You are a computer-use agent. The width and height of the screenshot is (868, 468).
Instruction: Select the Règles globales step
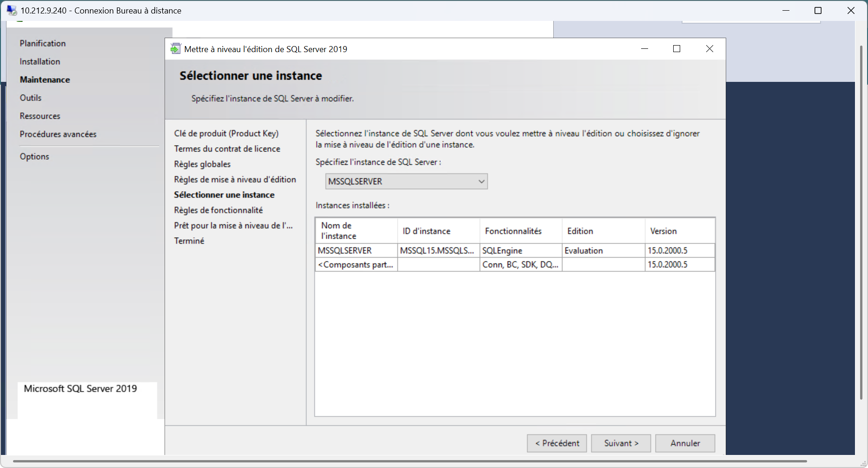[x=202, y=164]
